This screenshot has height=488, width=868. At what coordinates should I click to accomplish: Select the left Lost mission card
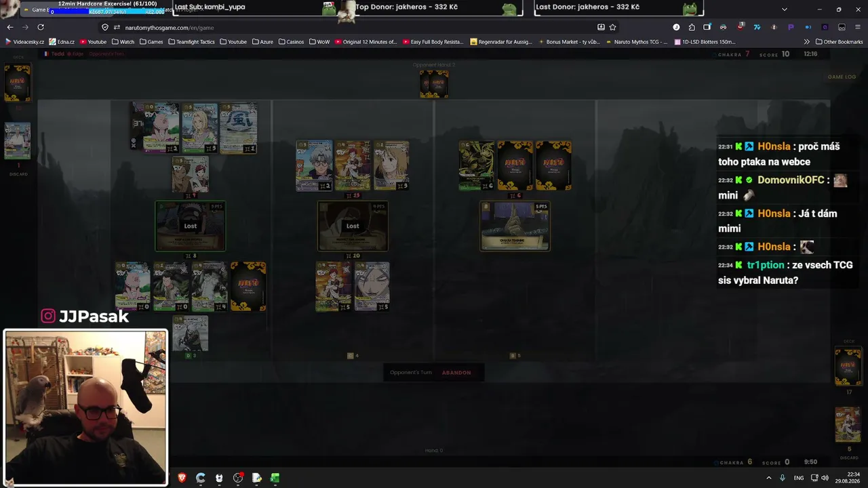pyautogui.click(x=191, y=226)
